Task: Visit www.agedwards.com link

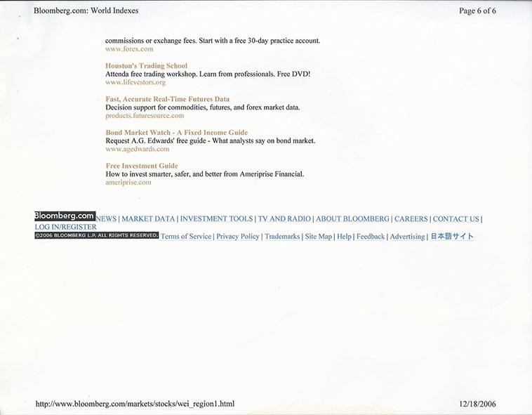Action: pos(137,149)
